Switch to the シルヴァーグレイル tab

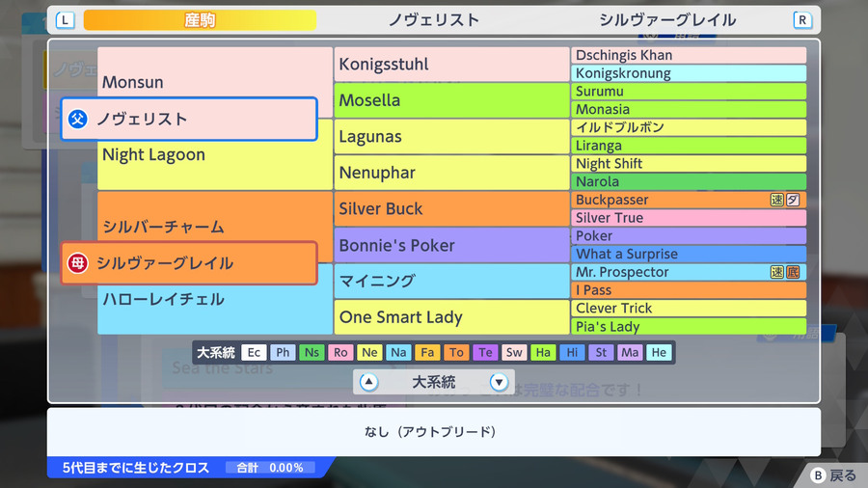[667, 20]
